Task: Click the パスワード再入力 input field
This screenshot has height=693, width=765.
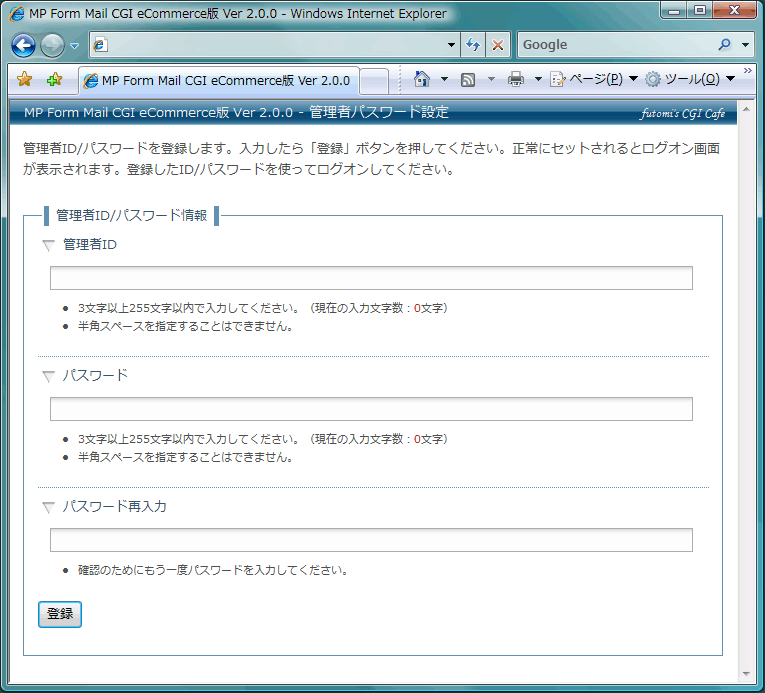Action: [x=371, y=540]
